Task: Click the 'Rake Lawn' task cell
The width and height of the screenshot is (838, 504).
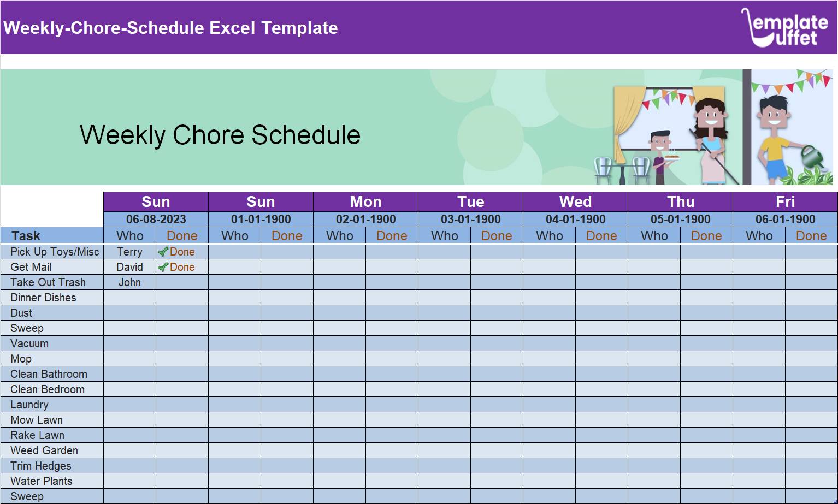Action: coord(52,435)
